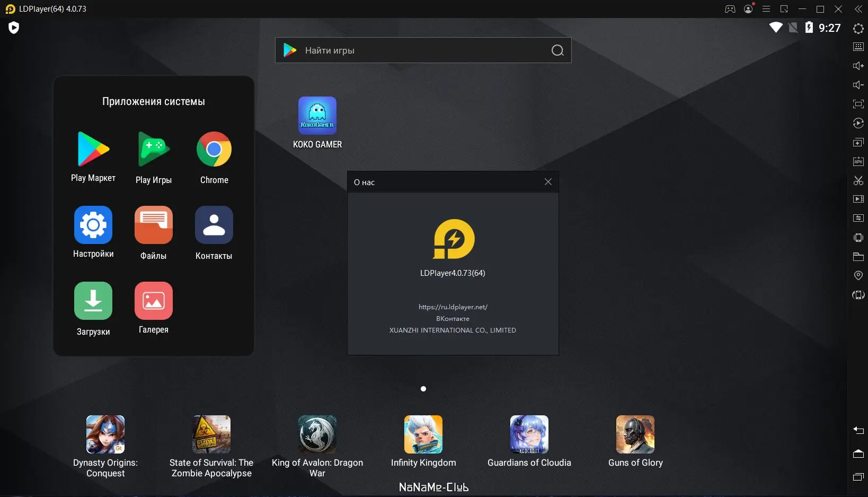Install an APK using the sidebar APK icon
This screenshot has height=497, width=868.
point(858,162)
